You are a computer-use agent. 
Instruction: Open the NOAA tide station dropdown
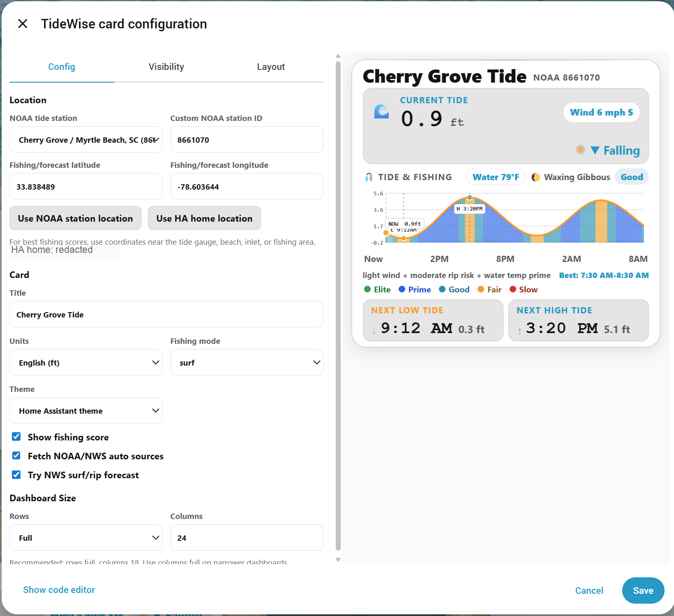click(x=86, y=139)
